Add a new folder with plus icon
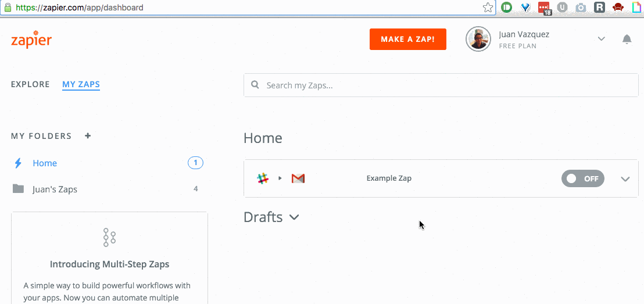 [88, 135]
